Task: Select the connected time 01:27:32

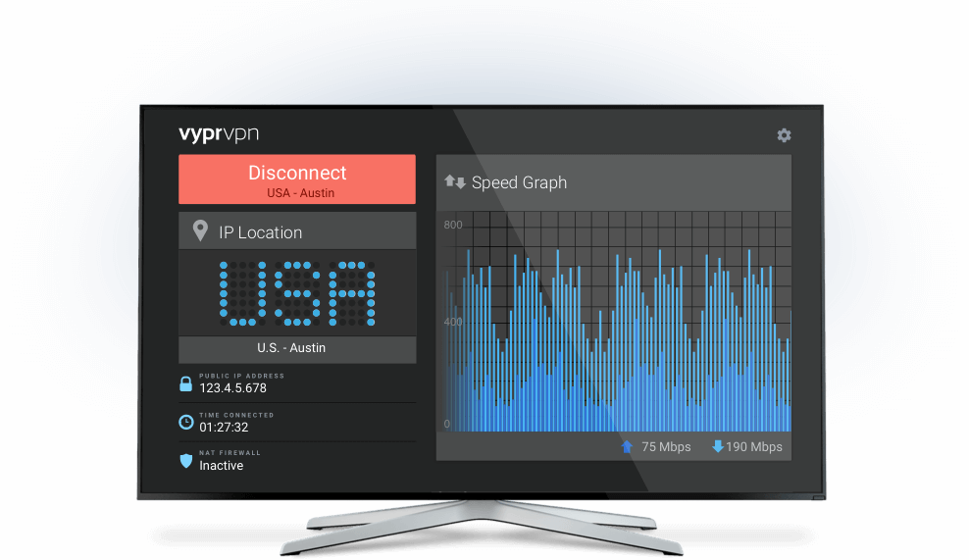Action: tap(224, 427)
